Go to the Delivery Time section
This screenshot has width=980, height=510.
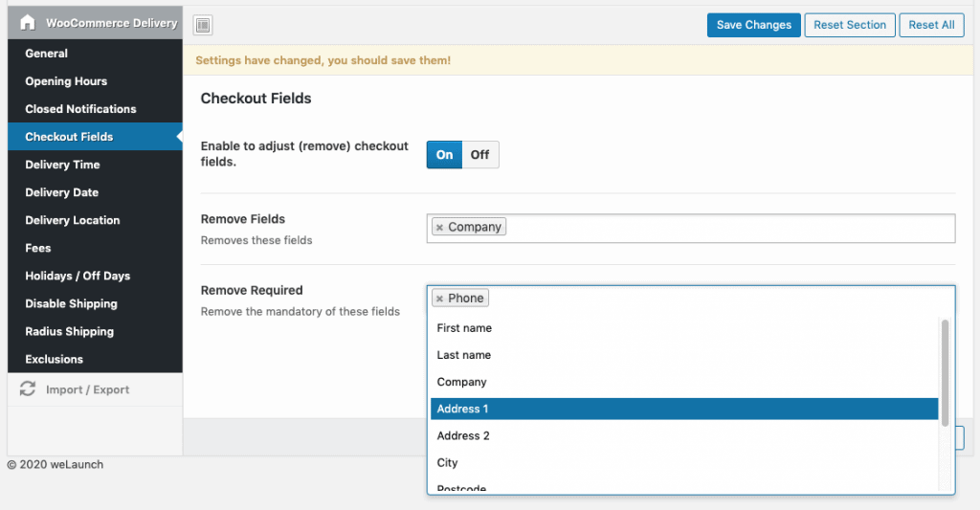pyautogui.click(x=62, y=165)
